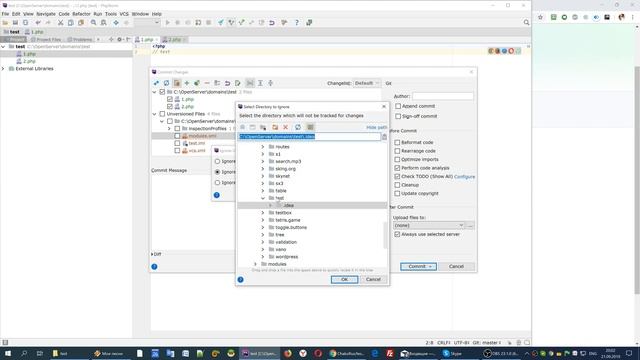
Task: Click the Save All icon in main toolbar
Action: coord(15,23)
